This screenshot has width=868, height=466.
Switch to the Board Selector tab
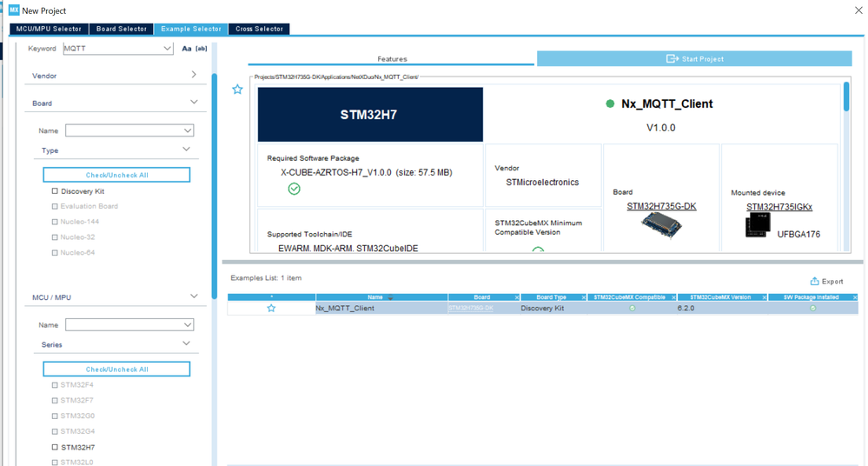pyautogui.click(x=122, y=29)
